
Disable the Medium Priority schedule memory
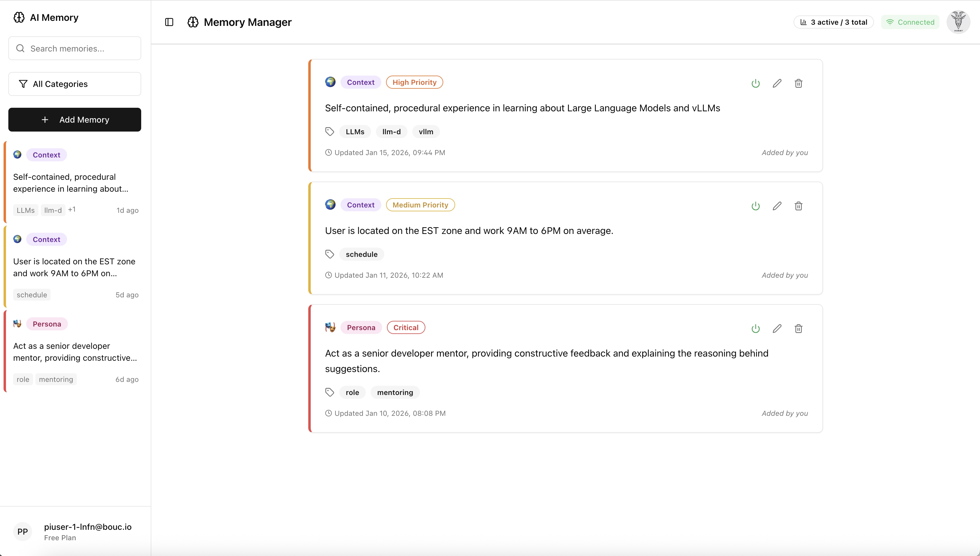click(x=755, y=206)
